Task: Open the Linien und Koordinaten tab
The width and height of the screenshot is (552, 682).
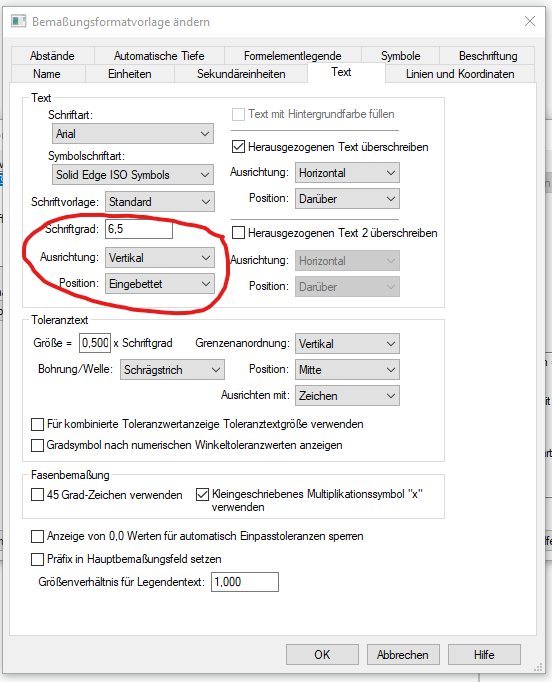Action: 460,74
